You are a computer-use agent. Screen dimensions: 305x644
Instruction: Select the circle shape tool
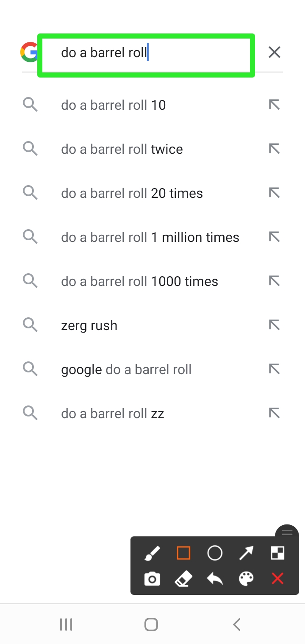point(215,553)
